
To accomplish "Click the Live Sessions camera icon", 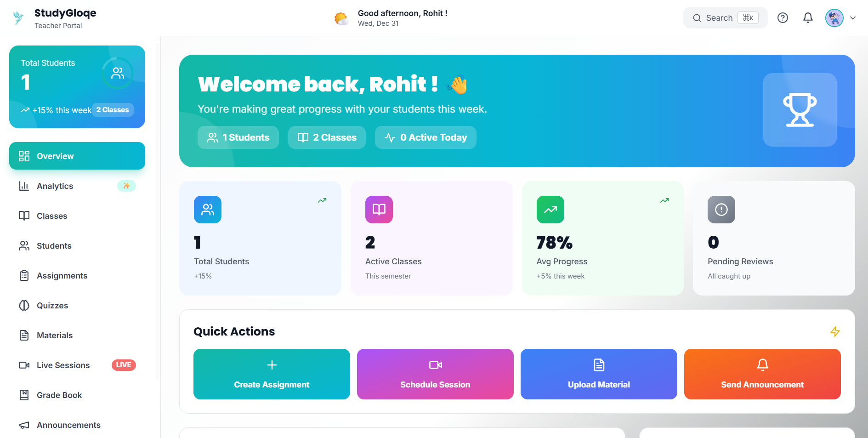I will [24, 365].
